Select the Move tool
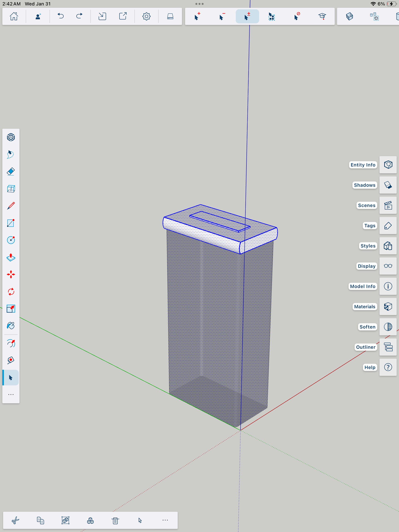The width and height of the screenshot is (399, 532). click(x=11, y=274)
